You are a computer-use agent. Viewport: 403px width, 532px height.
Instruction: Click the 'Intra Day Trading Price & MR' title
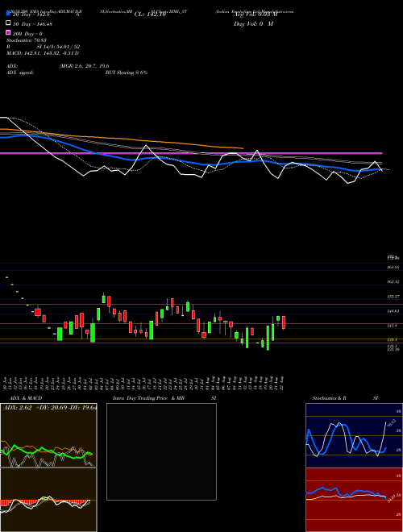tap(148, 398)
